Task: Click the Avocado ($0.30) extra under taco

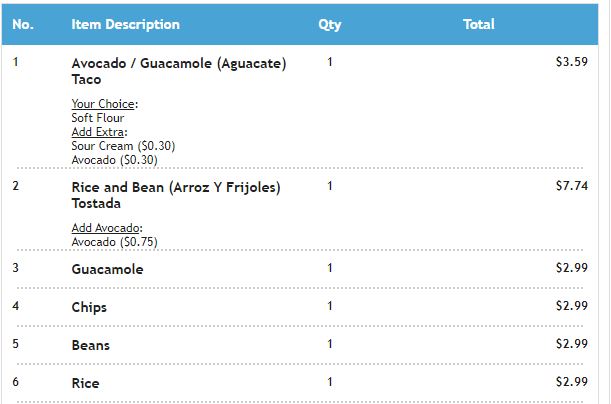Action: click(x=115, y=160)
